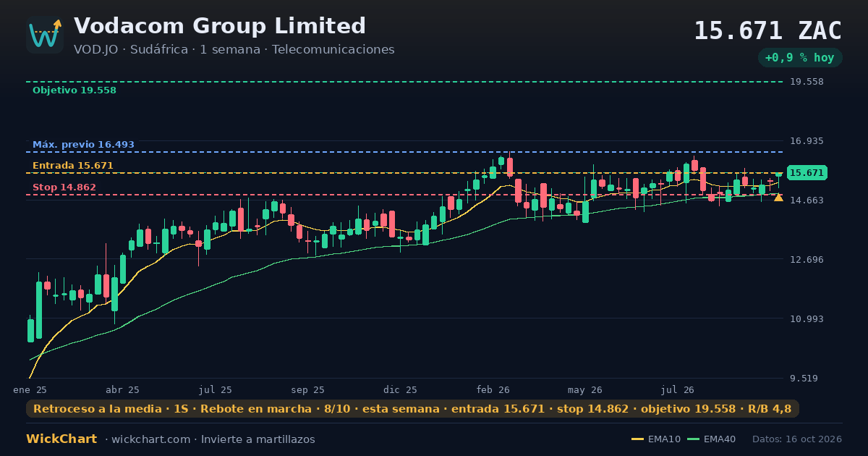Click the green 15.671 current price tag

[x=807, y=173]
